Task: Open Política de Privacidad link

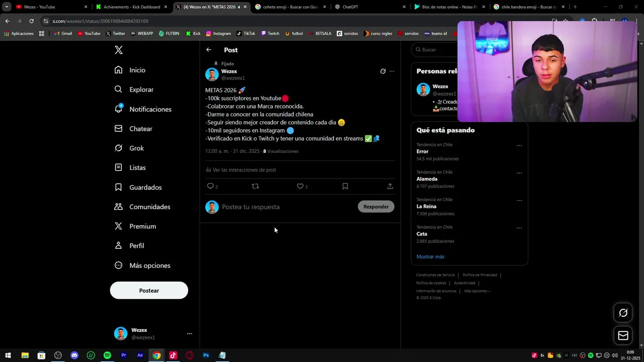Action: [x=479, y=275]
